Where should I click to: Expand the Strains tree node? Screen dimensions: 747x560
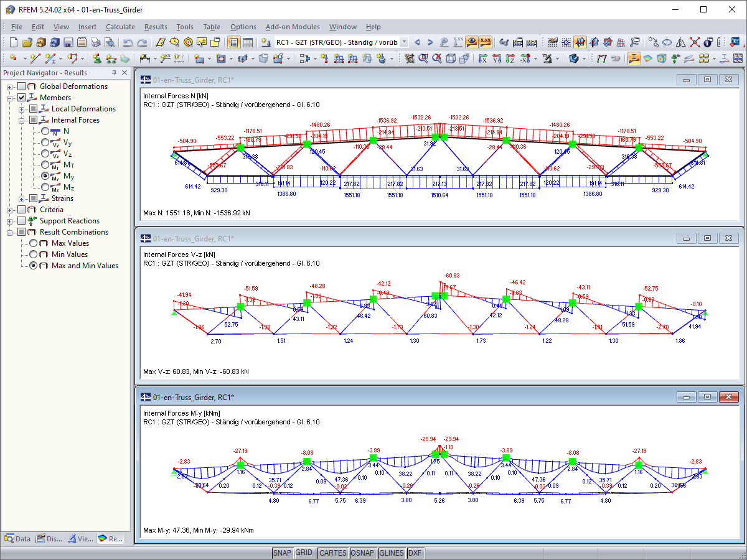(x=22, y=198)
